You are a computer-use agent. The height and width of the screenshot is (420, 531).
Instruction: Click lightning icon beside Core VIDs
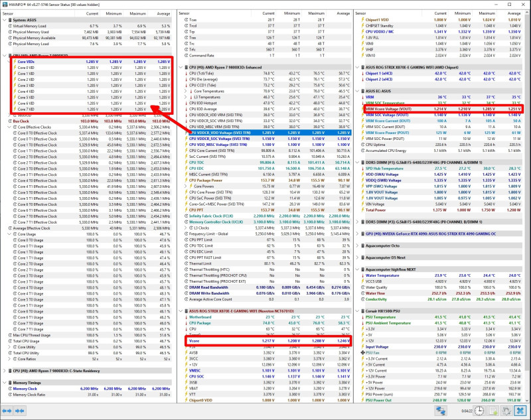15,62
